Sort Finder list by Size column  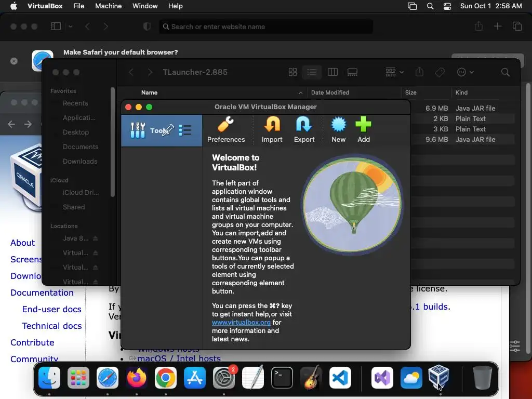tap(426, 92)
